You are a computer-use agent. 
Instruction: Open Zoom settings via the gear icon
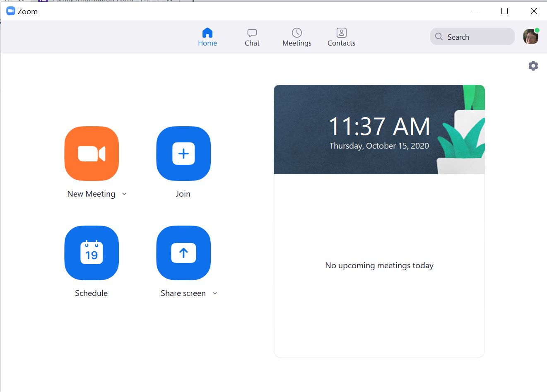pyautogui.click(x=533, y=65)
